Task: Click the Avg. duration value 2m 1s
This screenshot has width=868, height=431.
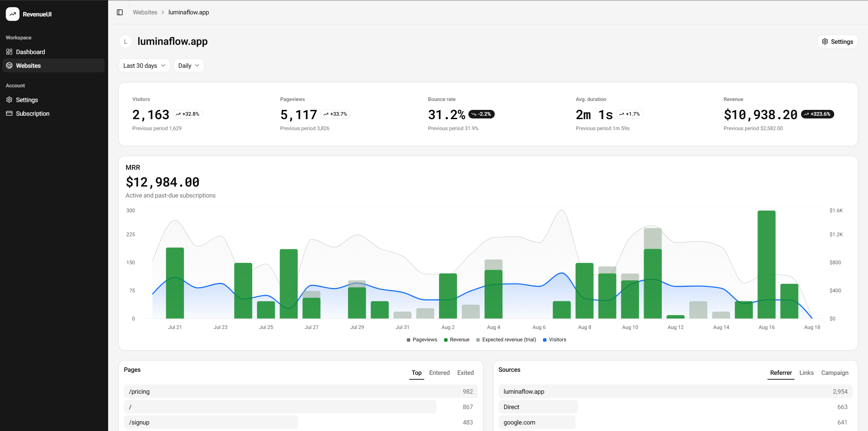Action: [594, 115]
